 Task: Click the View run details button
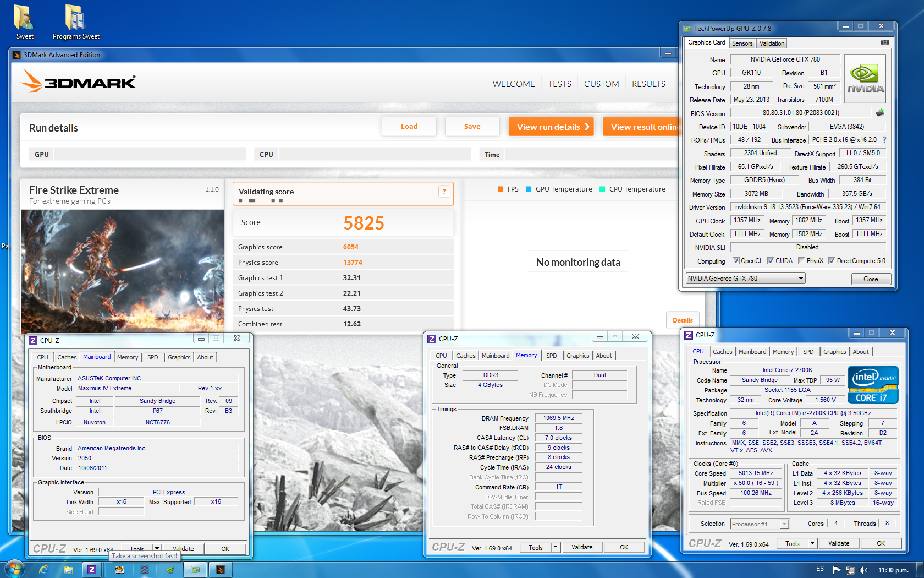[x=551, y=127]
